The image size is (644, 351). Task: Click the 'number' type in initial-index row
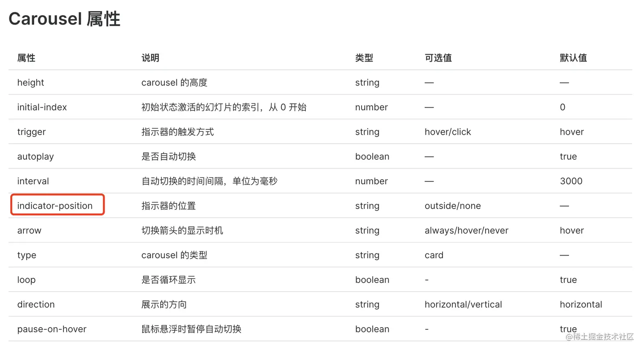372,107
